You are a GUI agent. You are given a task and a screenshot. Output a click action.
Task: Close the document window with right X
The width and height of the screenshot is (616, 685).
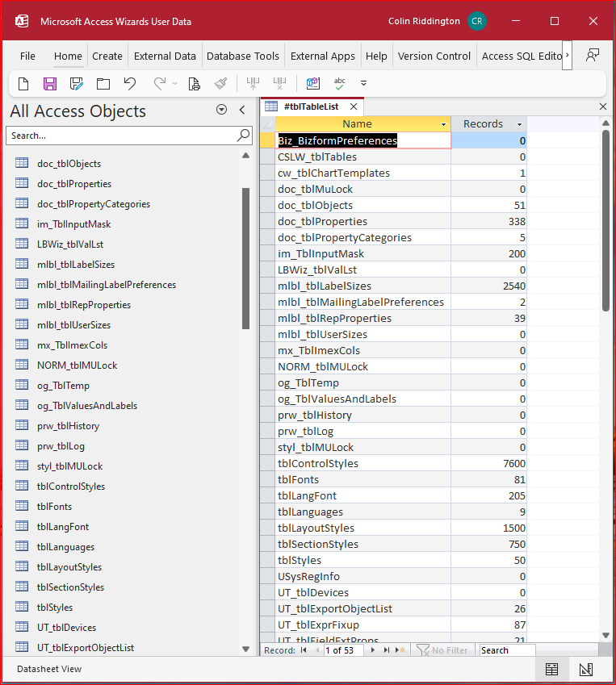click(x=603, y=107)
